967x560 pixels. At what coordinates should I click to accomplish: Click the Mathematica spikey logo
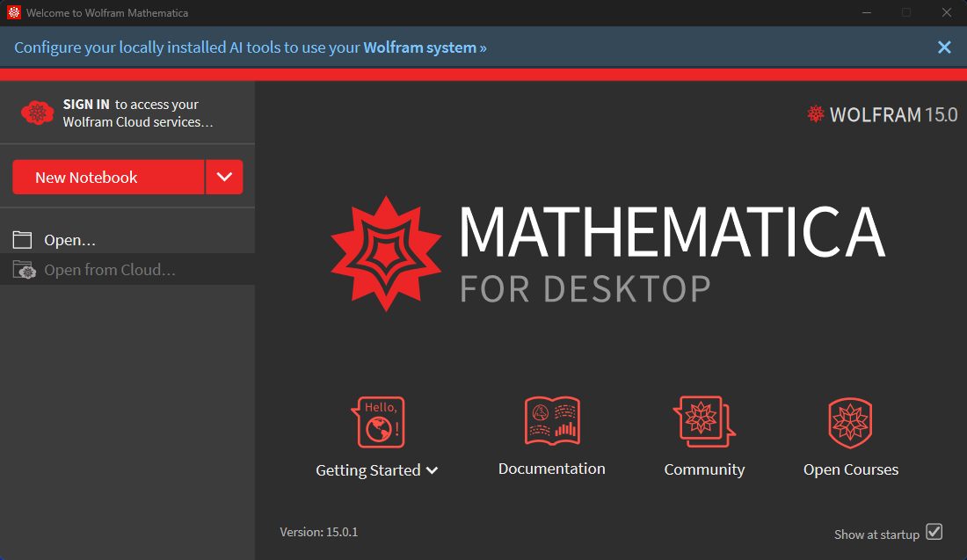[x=386, y=253]
